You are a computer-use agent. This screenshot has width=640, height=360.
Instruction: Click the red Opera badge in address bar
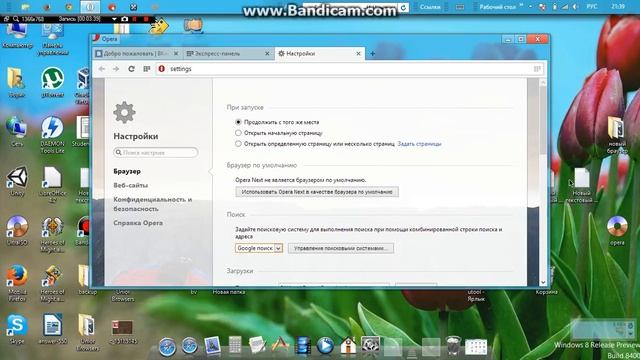click(162, 69)
